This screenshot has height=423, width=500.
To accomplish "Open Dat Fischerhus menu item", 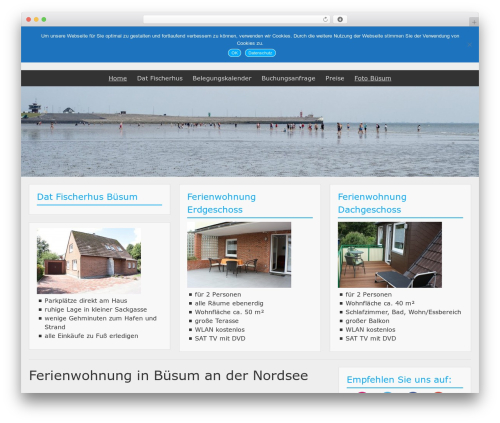I will (x=160, y=78).
